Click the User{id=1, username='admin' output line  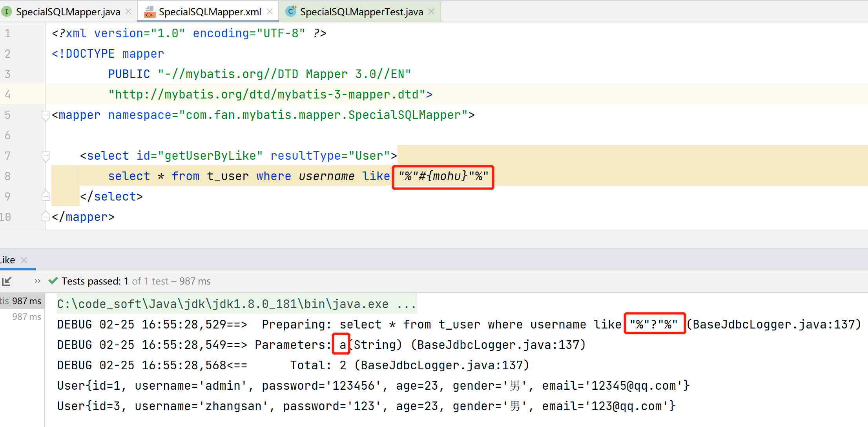[373, 386]
